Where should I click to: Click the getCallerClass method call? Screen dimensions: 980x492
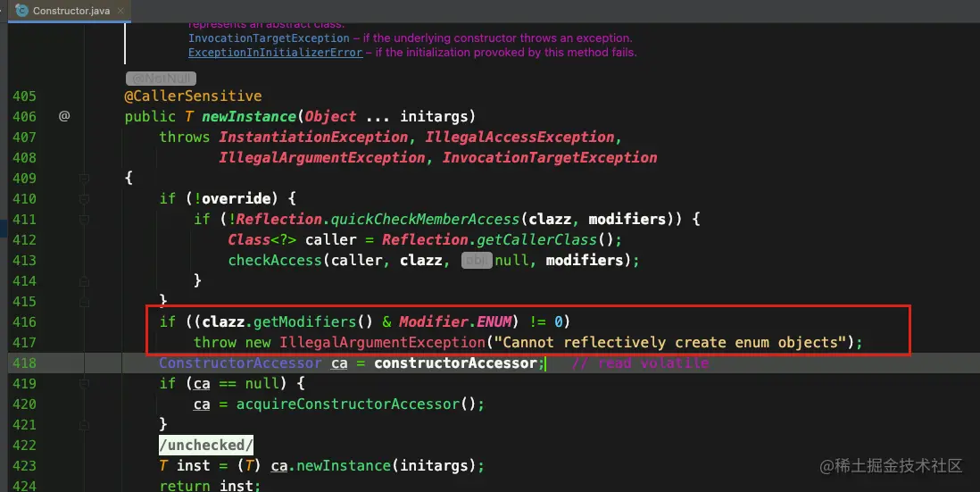tap(537, 240)
